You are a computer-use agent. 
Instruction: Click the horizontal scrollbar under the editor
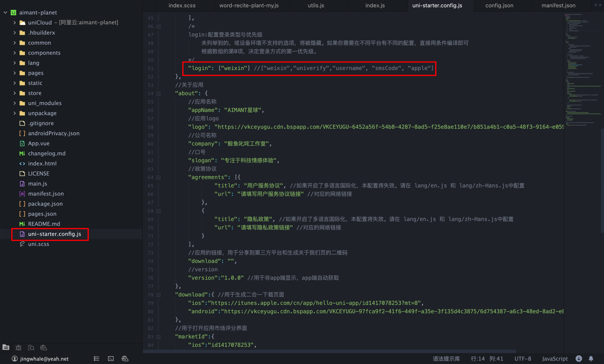click(329, 351)
